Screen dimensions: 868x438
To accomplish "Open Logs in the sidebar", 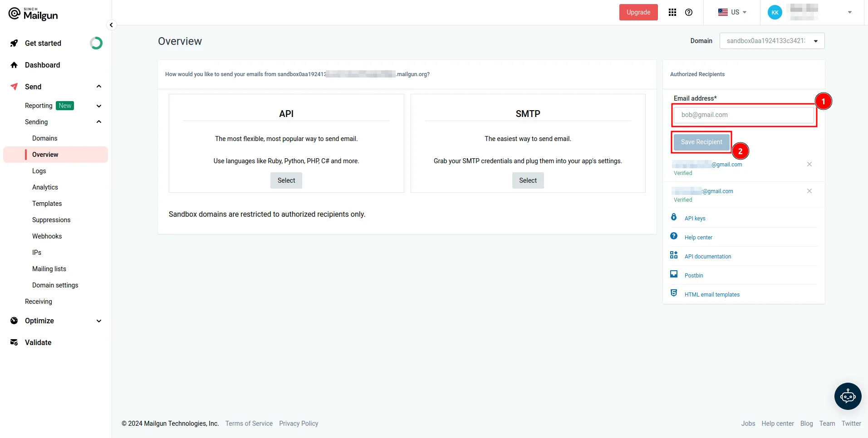I will click(39, 171).
